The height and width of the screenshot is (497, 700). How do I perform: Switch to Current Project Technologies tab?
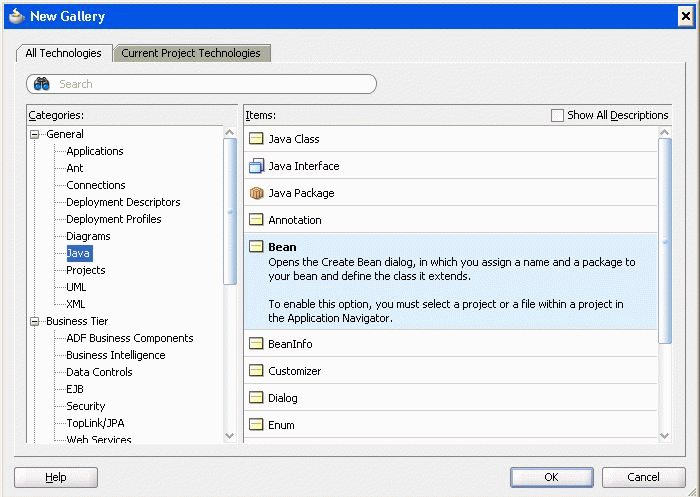191,53
